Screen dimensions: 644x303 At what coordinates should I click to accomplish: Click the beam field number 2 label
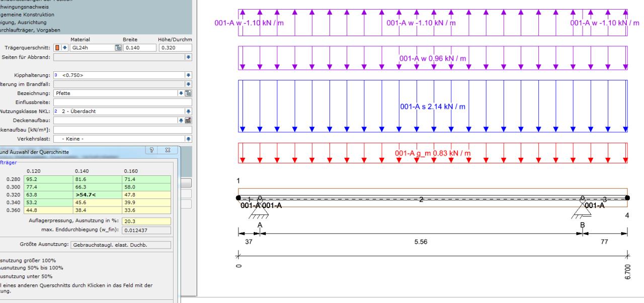pos(421,199)
